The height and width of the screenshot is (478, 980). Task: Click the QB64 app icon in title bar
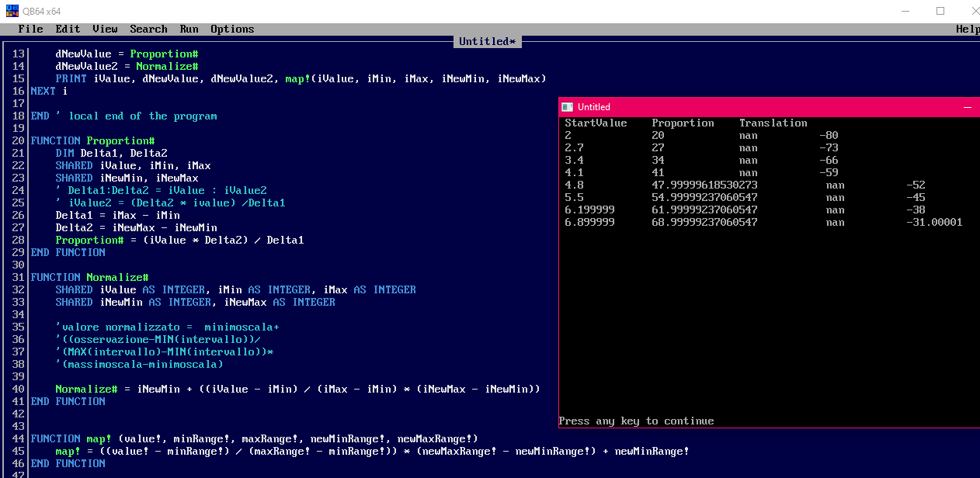(x=11, y=11)
